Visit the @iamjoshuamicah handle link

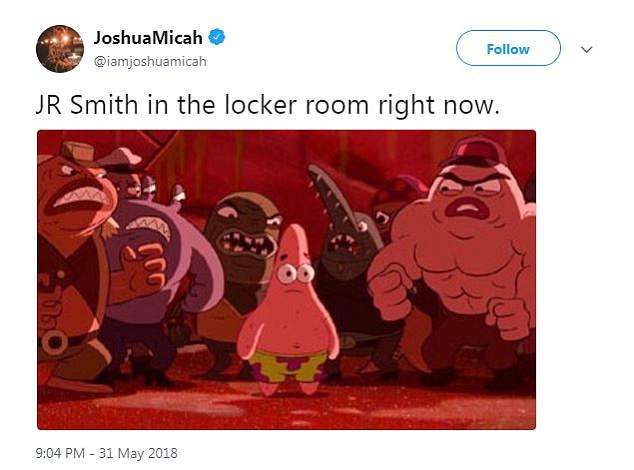pyautogui.click(x=150, y=61)
